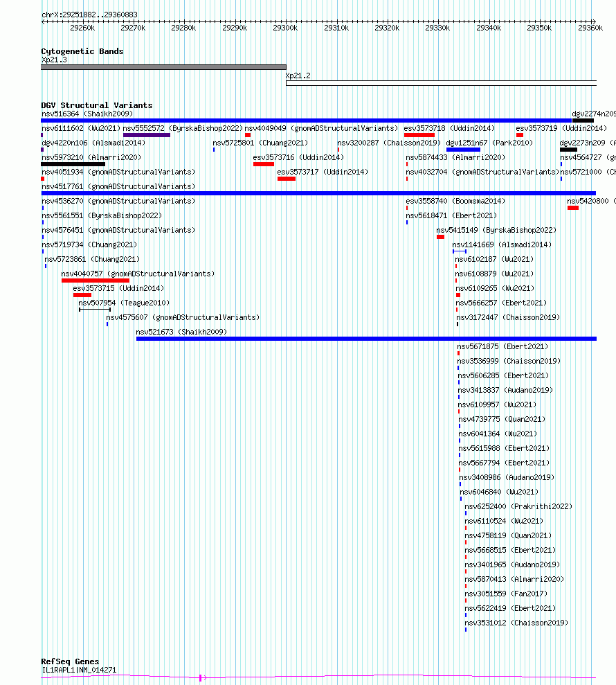Select the dgv1251n67 (Park2010) blue bar
616x685 pixels.
tap(463, 150)
